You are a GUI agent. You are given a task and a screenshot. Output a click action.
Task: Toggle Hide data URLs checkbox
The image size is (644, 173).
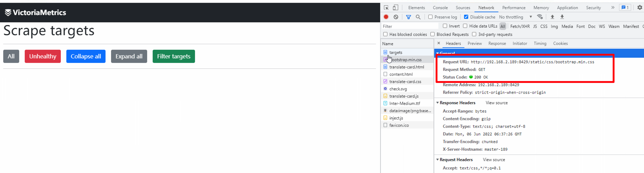tap(465, 26)
